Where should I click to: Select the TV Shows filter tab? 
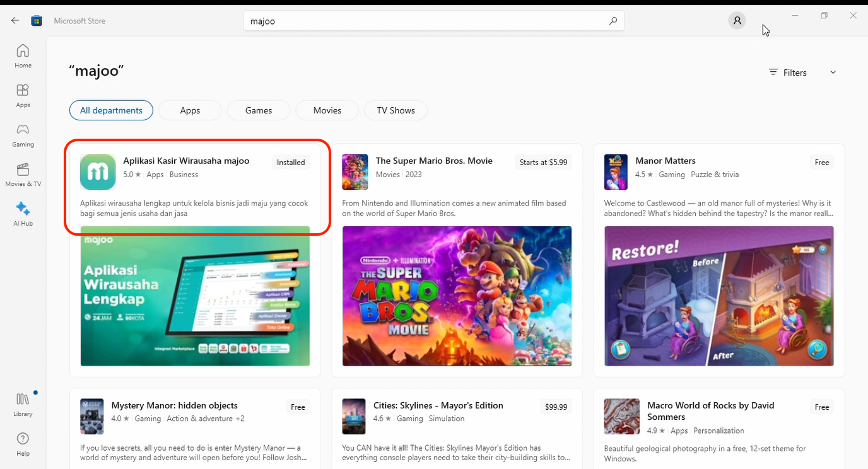396,110
